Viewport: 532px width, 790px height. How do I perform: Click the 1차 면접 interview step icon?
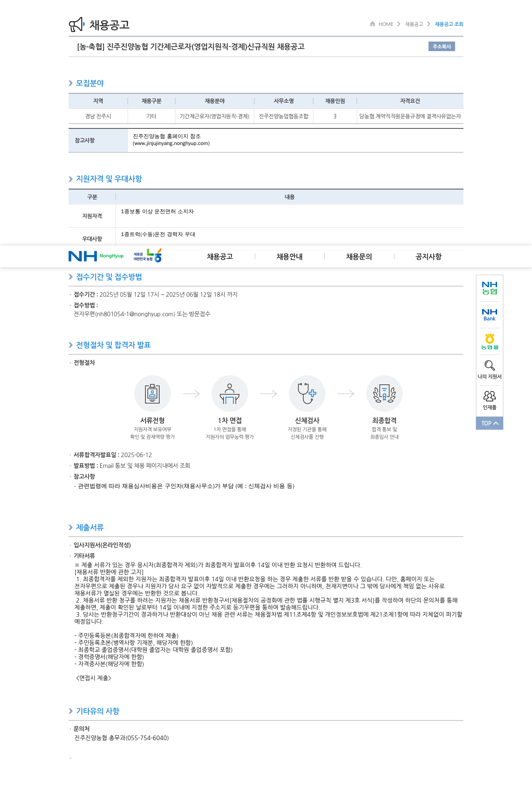[230, 394]
